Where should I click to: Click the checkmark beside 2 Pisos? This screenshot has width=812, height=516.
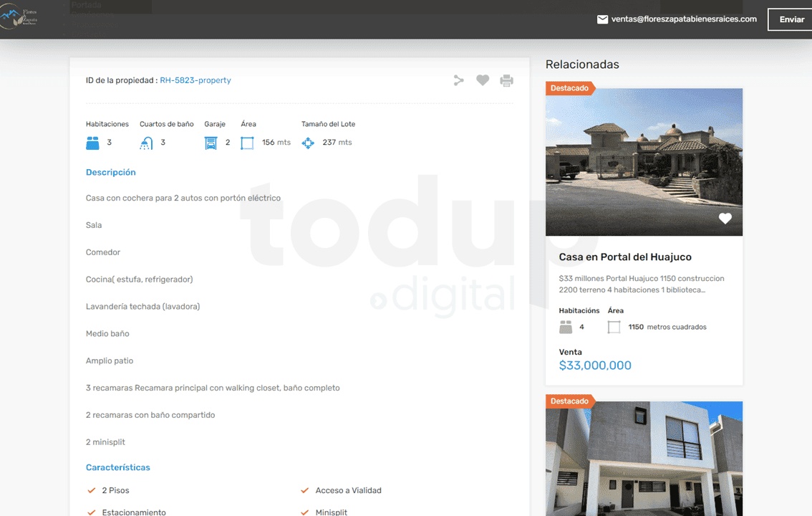coord(91,491)
